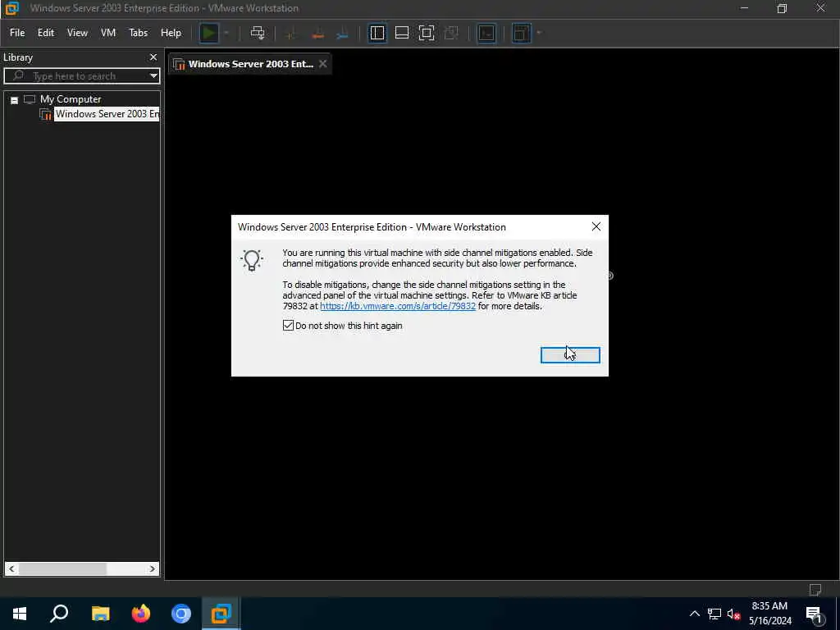Image resolution: width=840 pixels, height=630 pixels.
Task: Open the Edit menu
Action: pos(46,33)
